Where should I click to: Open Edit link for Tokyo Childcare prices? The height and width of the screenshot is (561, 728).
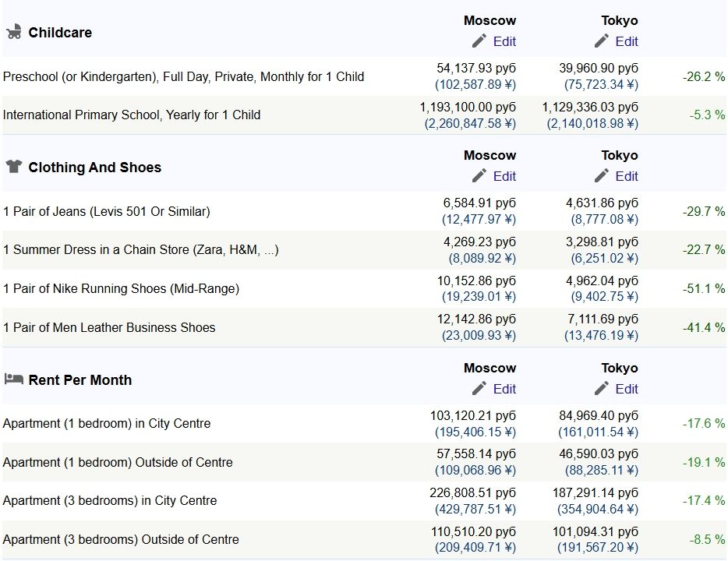tap(627, 41)
